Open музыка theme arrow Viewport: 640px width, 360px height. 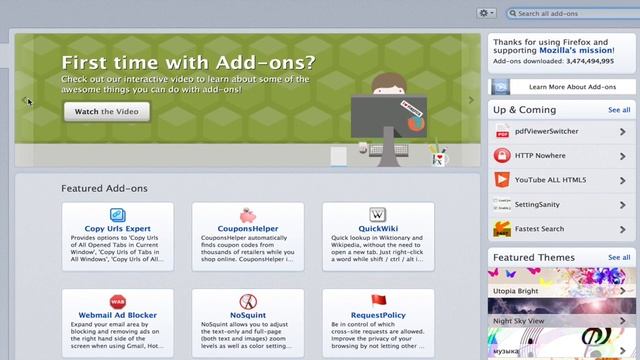[x=622, y=351]
